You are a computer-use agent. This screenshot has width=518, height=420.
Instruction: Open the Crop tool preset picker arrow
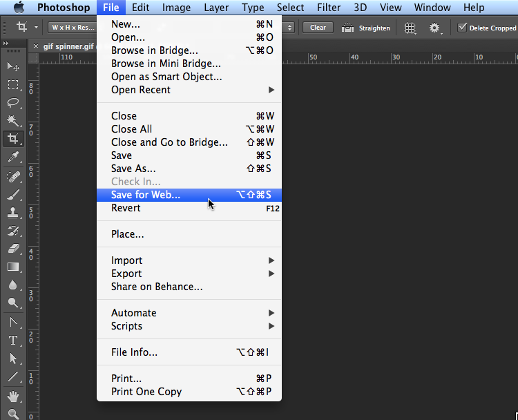[36, 28]
